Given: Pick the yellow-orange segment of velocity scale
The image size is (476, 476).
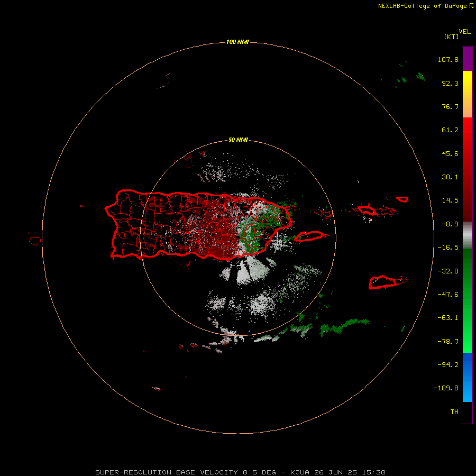Looking at the screenshot, I should (467, 94).
